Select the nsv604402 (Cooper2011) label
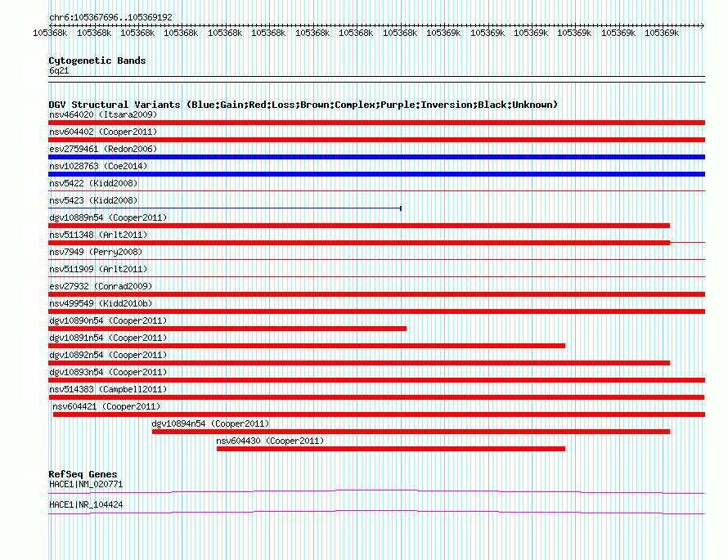Viewport: 728px width, 560px height. pos(103,132)
